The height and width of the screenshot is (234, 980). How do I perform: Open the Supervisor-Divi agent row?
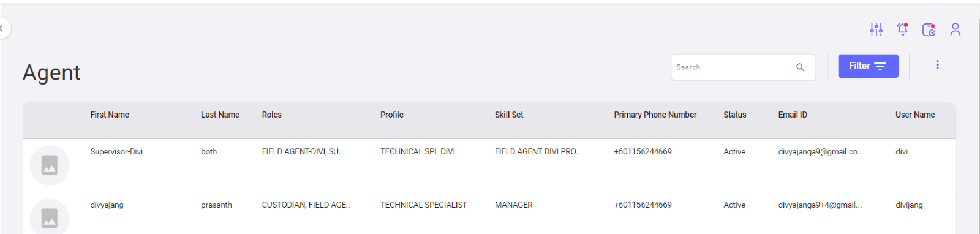point(489,165)
